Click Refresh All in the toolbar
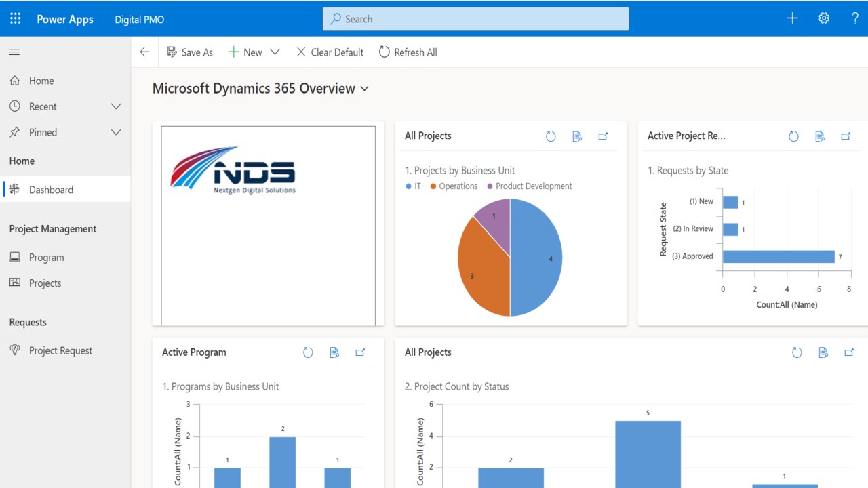Viewport: 868px width, 488px height. (x=408, y=52)
